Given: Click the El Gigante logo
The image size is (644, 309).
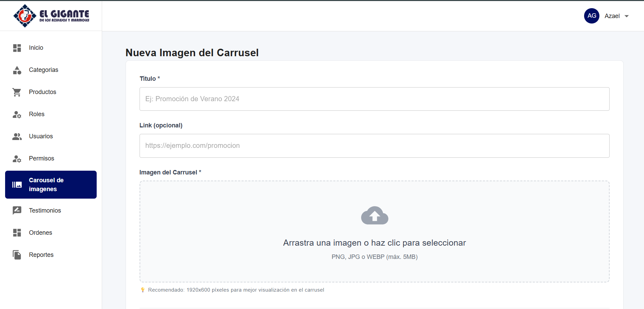Looking at the screenshot, I should click(51, 15).
